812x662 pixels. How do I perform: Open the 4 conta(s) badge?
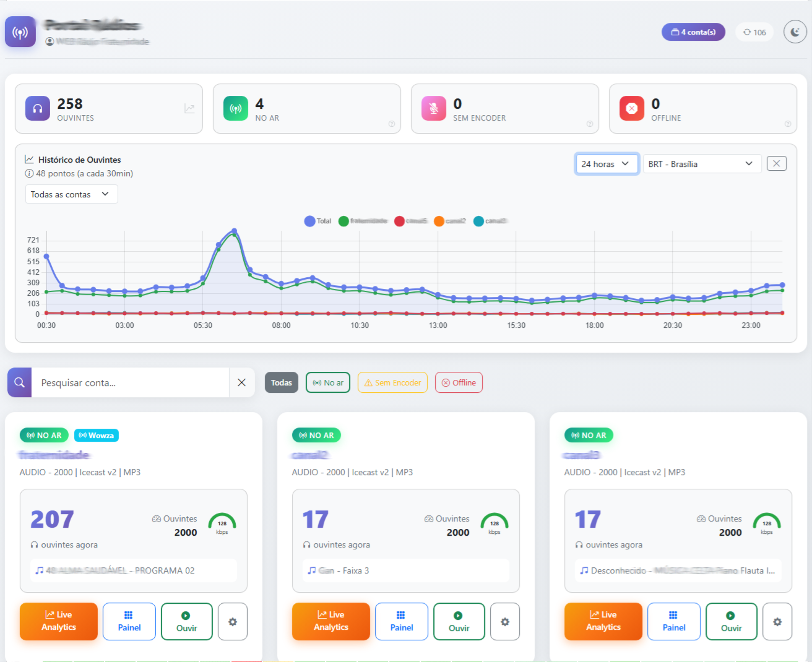[x=693, y=32]
